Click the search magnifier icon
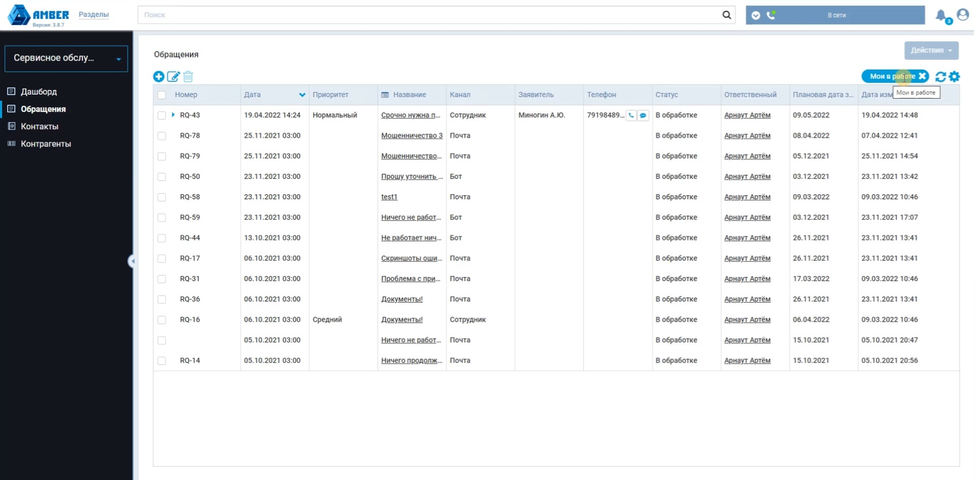 tap(727, 15)
